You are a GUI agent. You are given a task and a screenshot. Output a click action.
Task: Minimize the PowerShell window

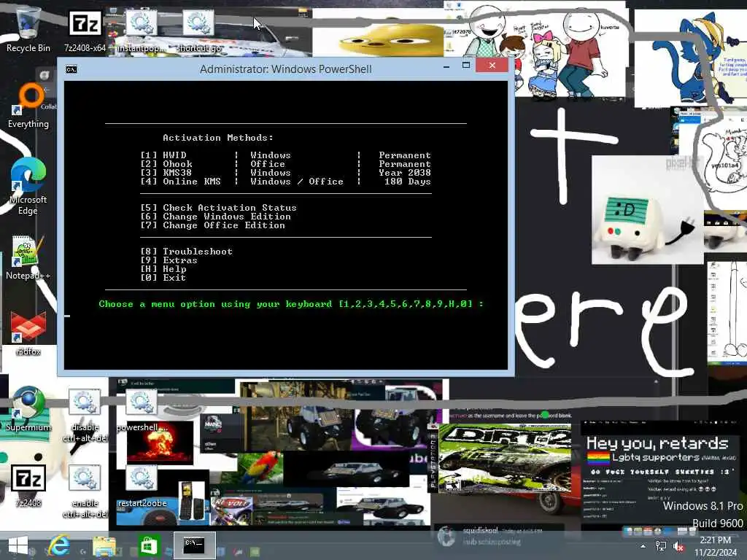(x=446, y=66)
